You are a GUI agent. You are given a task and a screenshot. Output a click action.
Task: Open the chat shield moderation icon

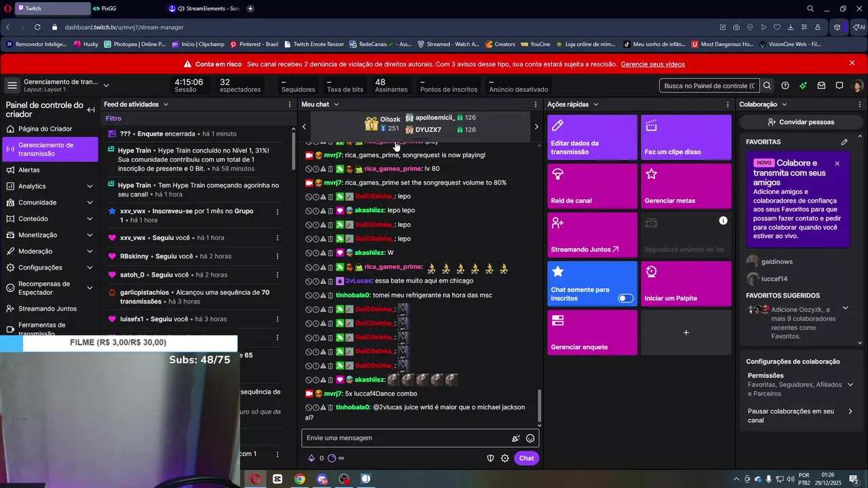click(x=490, y=458)
